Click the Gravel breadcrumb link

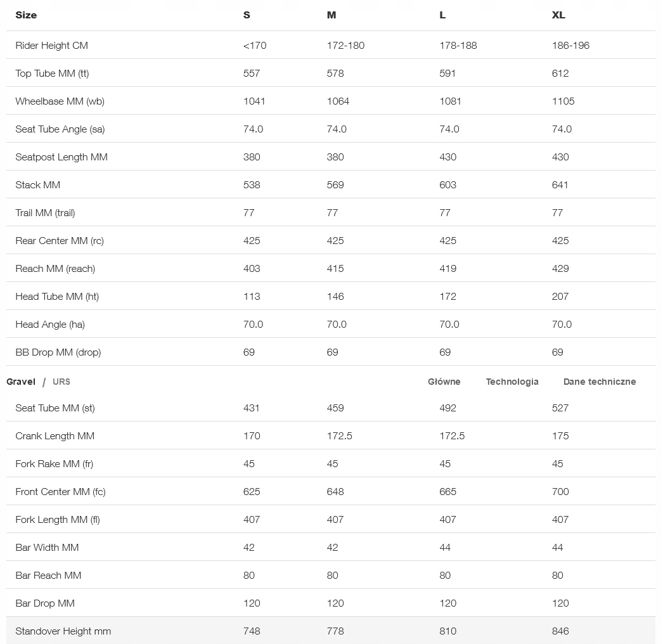coord(21,382)
